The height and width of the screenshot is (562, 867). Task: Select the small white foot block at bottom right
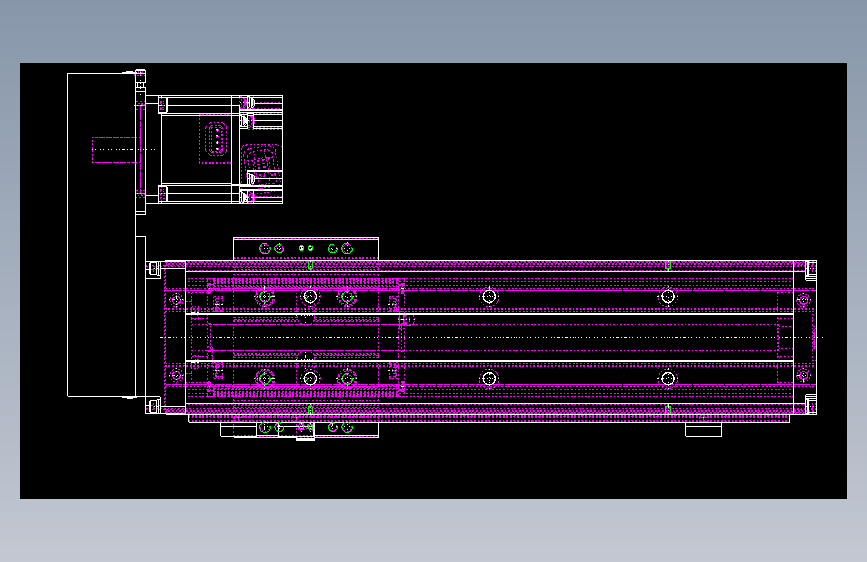pos(703,430)
